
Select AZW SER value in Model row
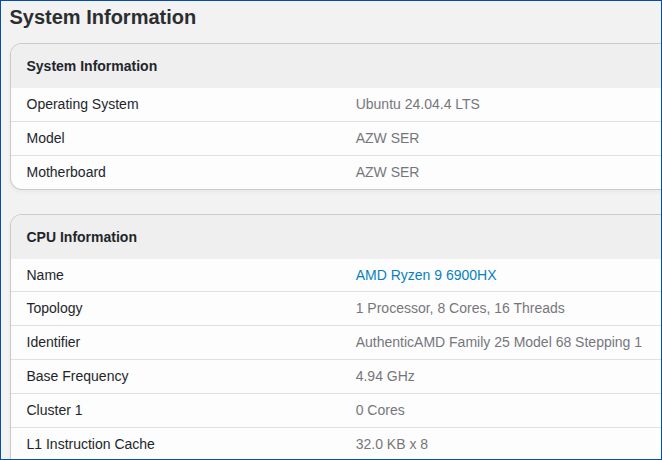click(x=387, y=138)
